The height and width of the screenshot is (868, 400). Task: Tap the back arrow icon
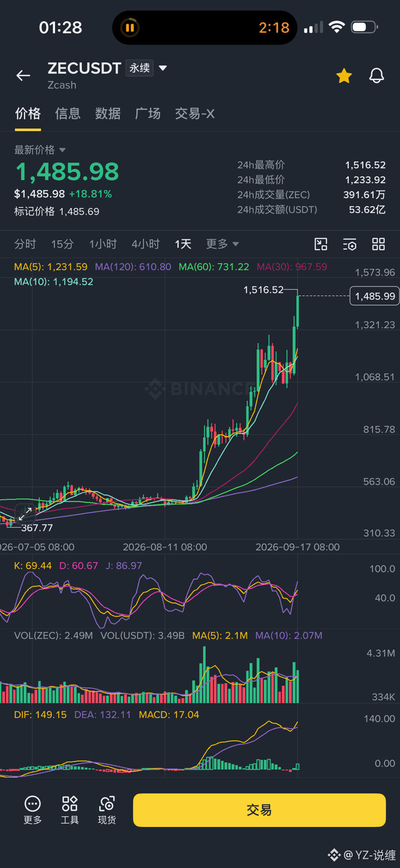coord(23,75)
